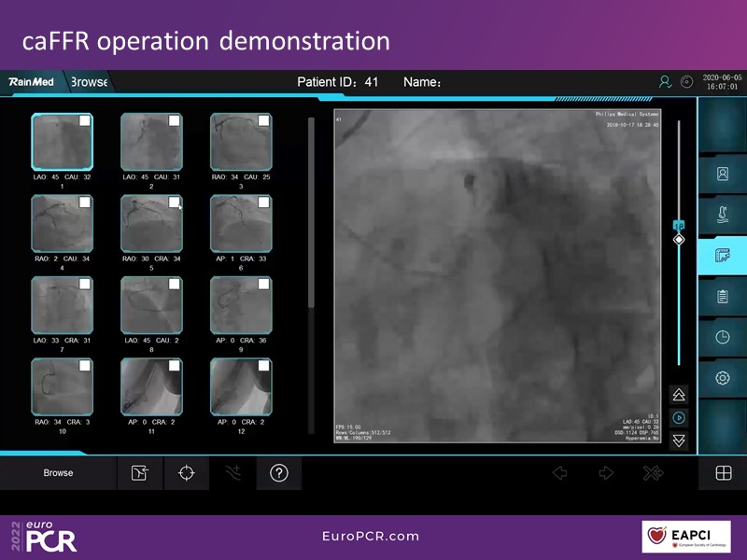
Task: Open the settings gear in sidebar
Action: point(722,378)
